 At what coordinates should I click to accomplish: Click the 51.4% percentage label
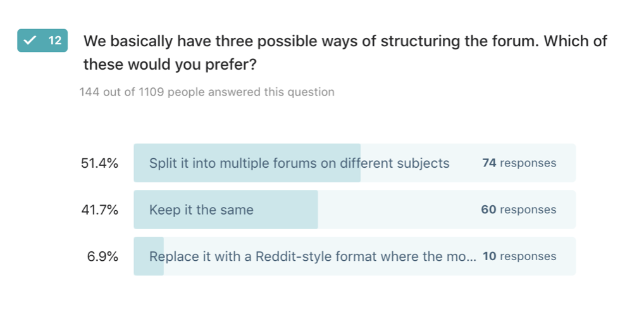pyautogui.click(x=99, y=163)
